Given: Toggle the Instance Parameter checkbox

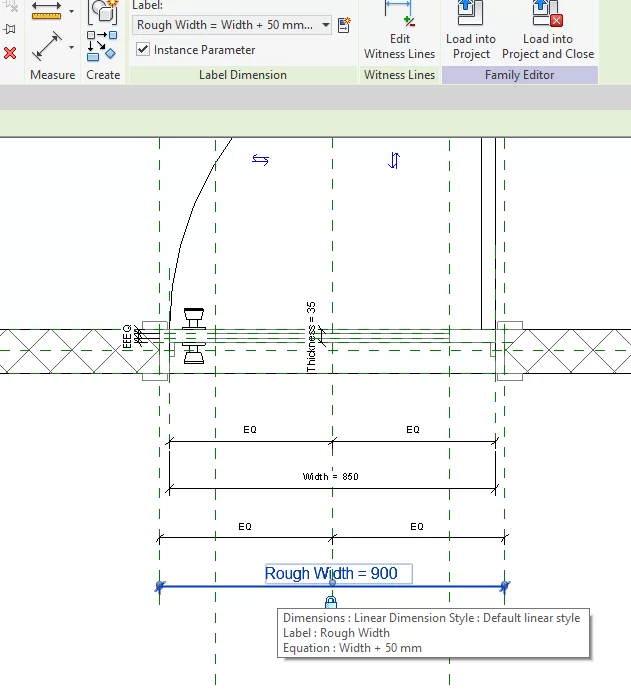Looking at the screenshot, I should (143, 50).
